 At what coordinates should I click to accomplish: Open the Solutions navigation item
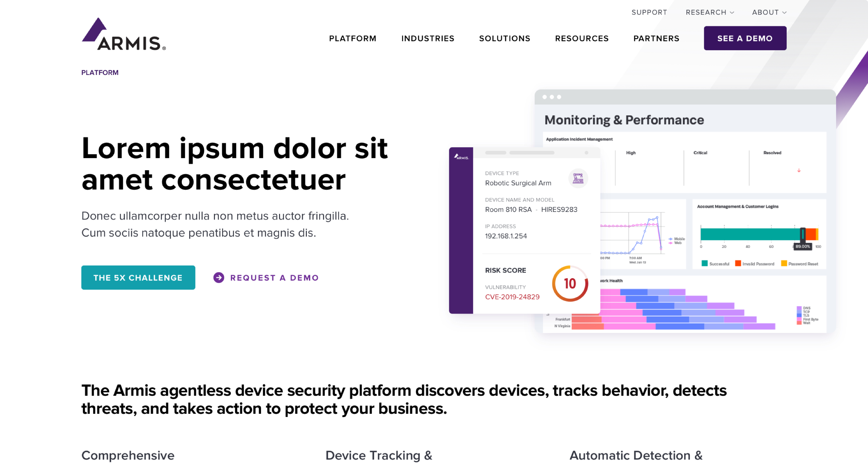pyautogui.click(x=505, y=38)
